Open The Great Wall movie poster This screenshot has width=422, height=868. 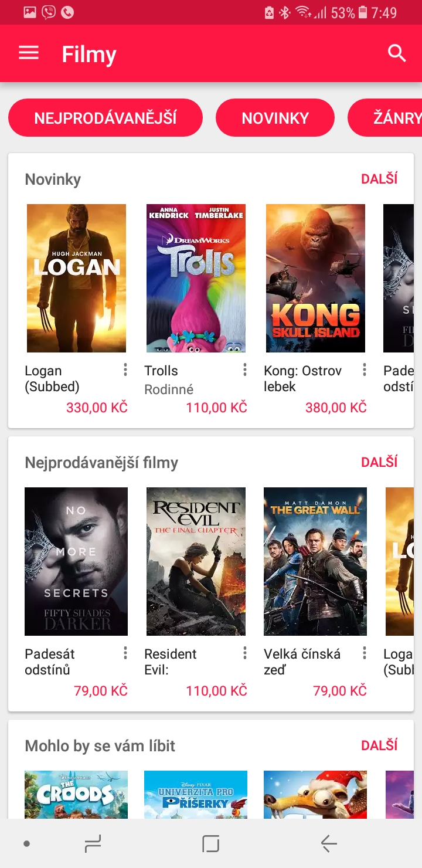315,561
